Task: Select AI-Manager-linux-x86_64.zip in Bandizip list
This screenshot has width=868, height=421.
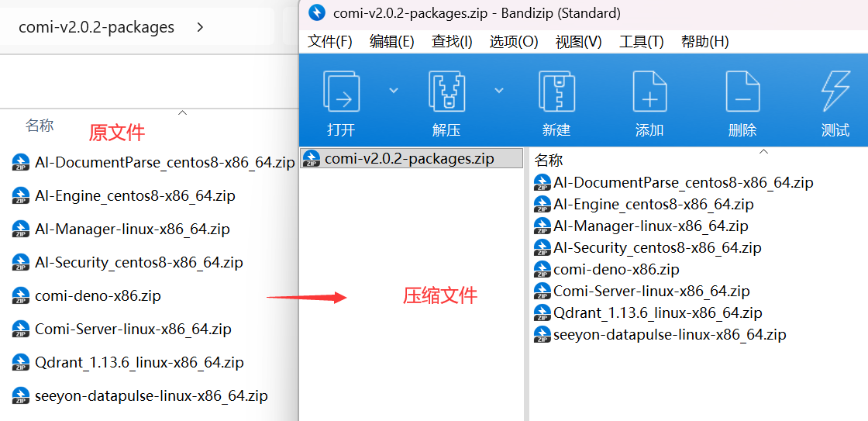Action: tap(651, 226)
